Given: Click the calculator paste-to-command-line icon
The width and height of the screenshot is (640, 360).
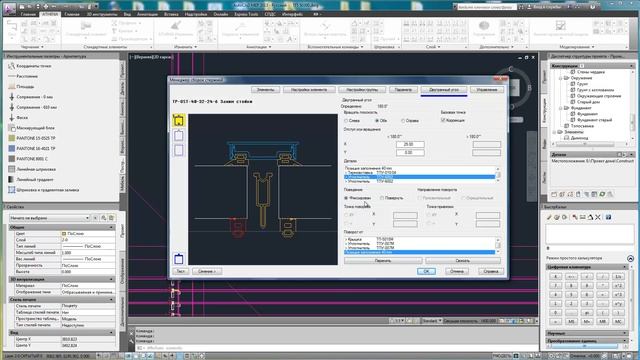Looking at the screenshot, I should pos(565,217).
